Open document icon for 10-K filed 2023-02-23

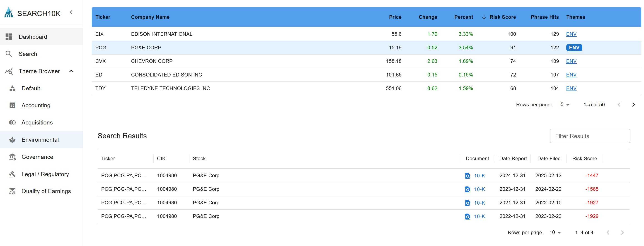pos(467,217)
